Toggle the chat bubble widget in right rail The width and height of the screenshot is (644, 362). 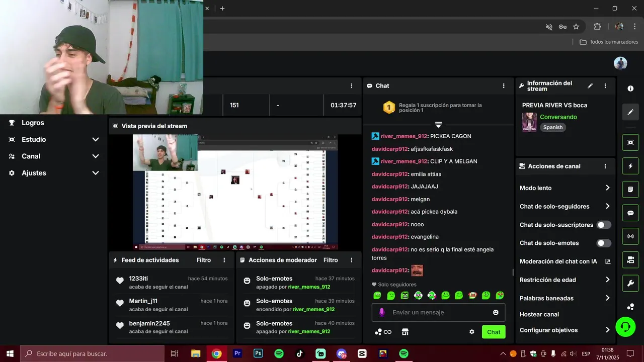tap(630, 213)
